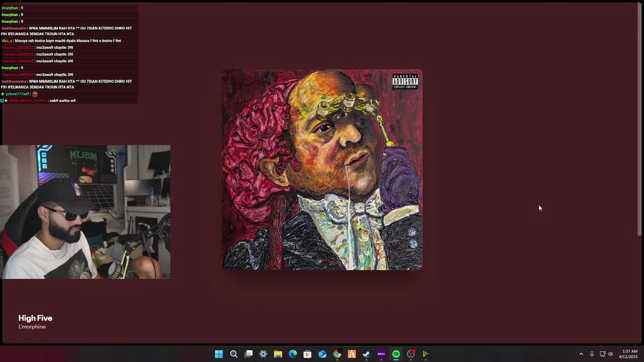
Task: Open Microsoft Store from taskbar
Action: coord(307,354)
